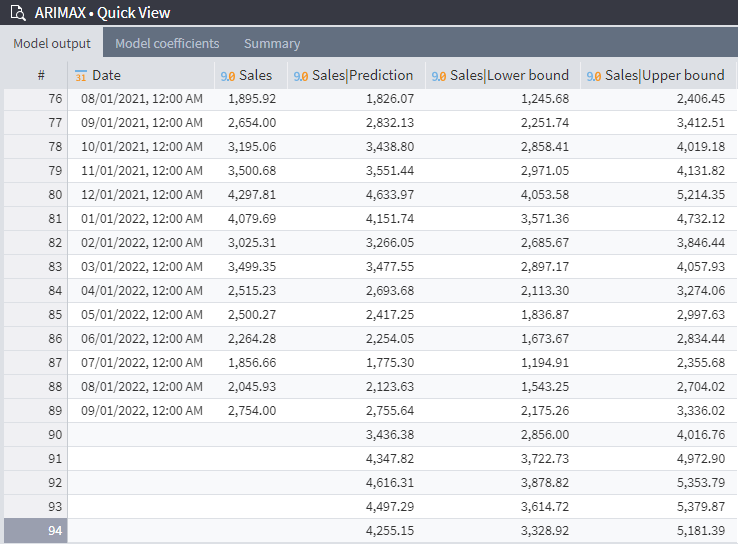Click the upper bound value 2,406.45
This screenshot has width=738, height=544.
click(701, 99)
